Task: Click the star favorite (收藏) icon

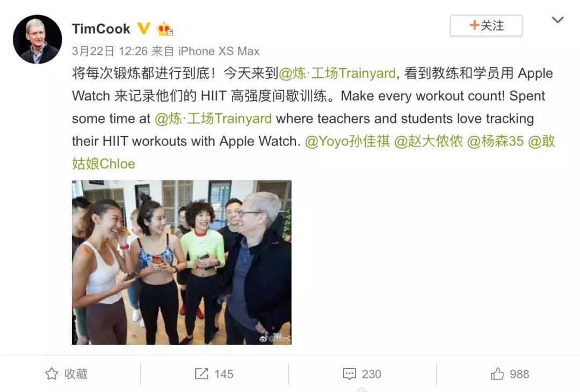Action: (x=52, y=374)
